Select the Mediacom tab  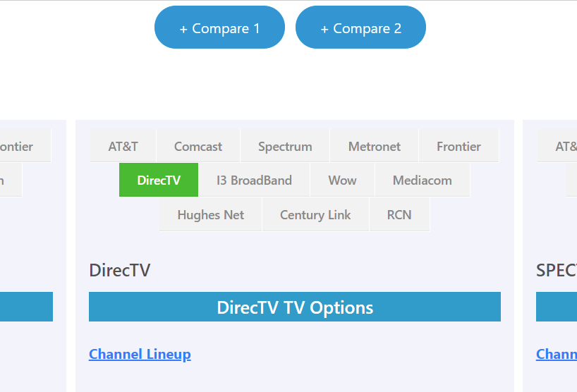click(422, 180)
